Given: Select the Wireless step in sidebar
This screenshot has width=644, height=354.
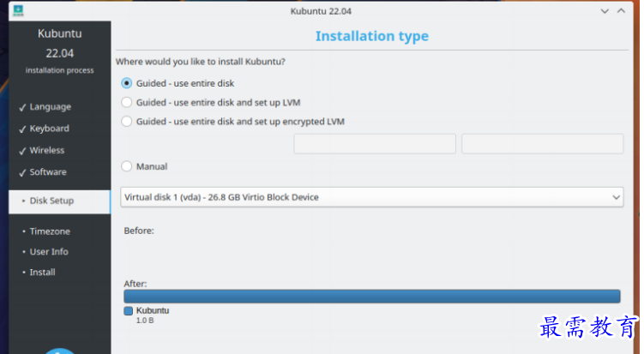Looking at the screenshot, I should [x=47, y=150].
